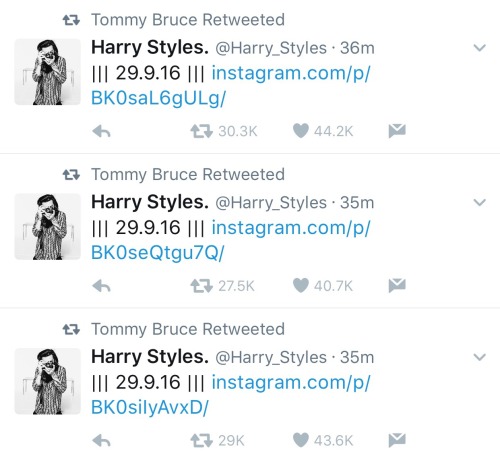
Task: Reply to the tweet with 27.5K retweets
Action: 101,286
